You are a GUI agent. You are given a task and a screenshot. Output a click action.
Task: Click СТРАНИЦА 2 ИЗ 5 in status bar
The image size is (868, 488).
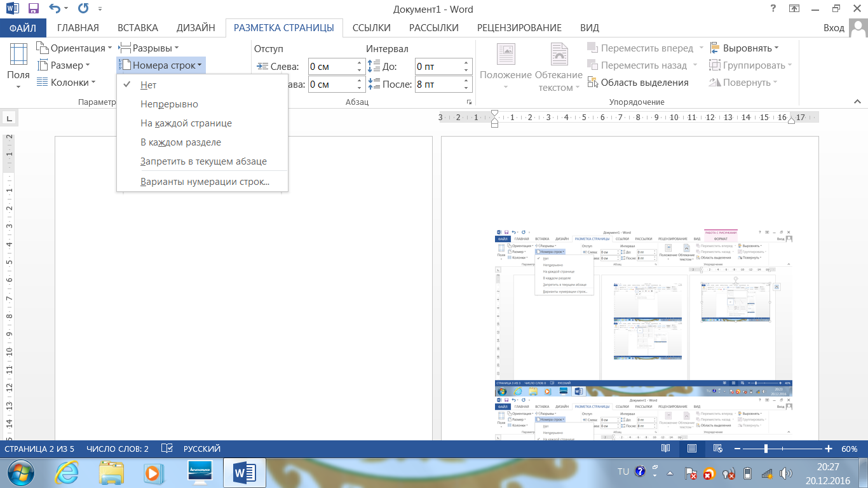tap(39, 449)
